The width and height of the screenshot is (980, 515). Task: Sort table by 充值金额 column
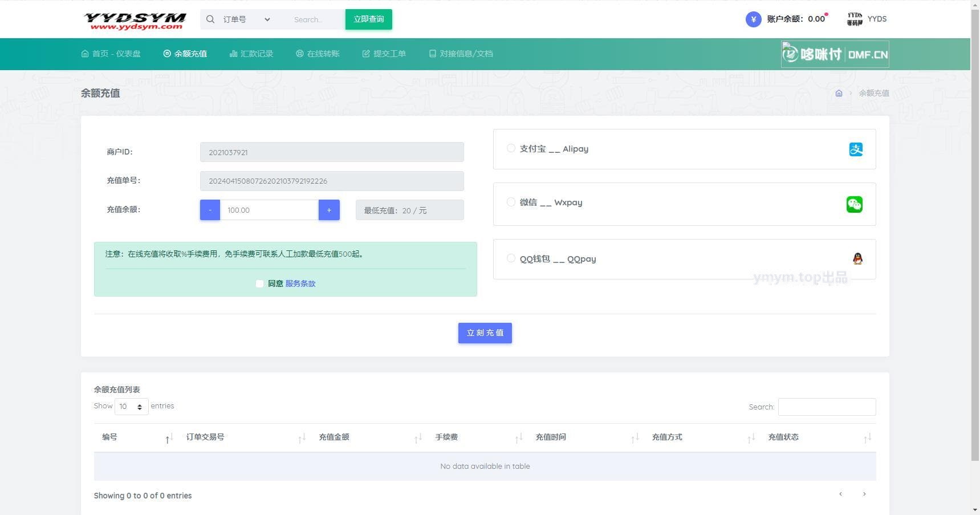[x=369, y=437]
